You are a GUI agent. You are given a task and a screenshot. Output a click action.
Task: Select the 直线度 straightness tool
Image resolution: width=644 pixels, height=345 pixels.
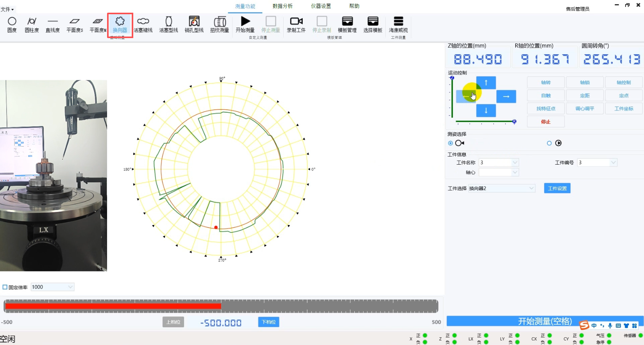coord(53,25)
